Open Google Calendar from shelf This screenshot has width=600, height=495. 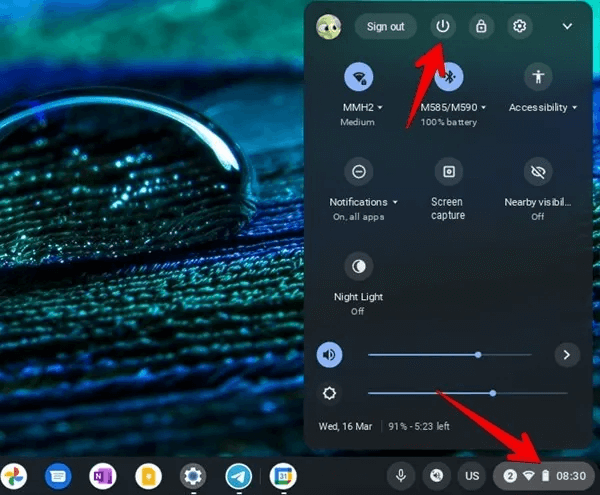(x=283, y=476)
